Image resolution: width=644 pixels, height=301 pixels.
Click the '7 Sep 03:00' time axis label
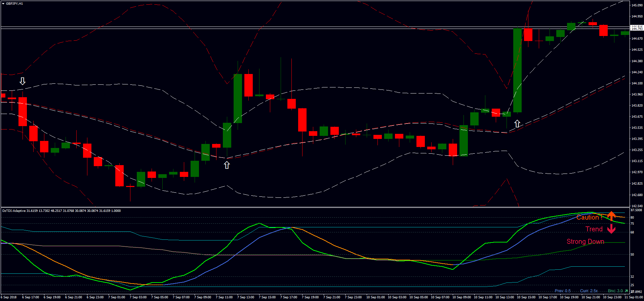138,297
